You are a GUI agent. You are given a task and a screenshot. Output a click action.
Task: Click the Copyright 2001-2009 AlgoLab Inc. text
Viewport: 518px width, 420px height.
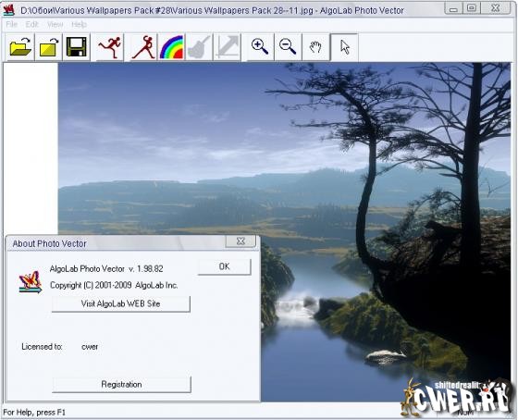pos(114,285)
